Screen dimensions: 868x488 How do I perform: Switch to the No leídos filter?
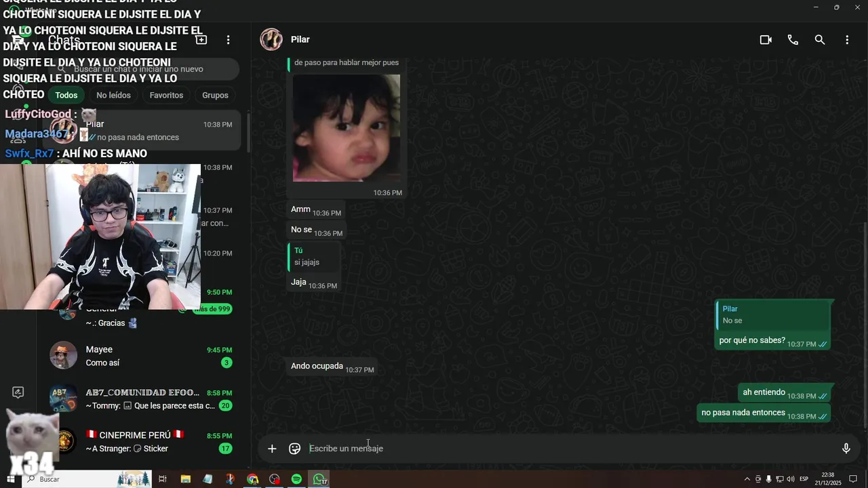click(113, 95)
